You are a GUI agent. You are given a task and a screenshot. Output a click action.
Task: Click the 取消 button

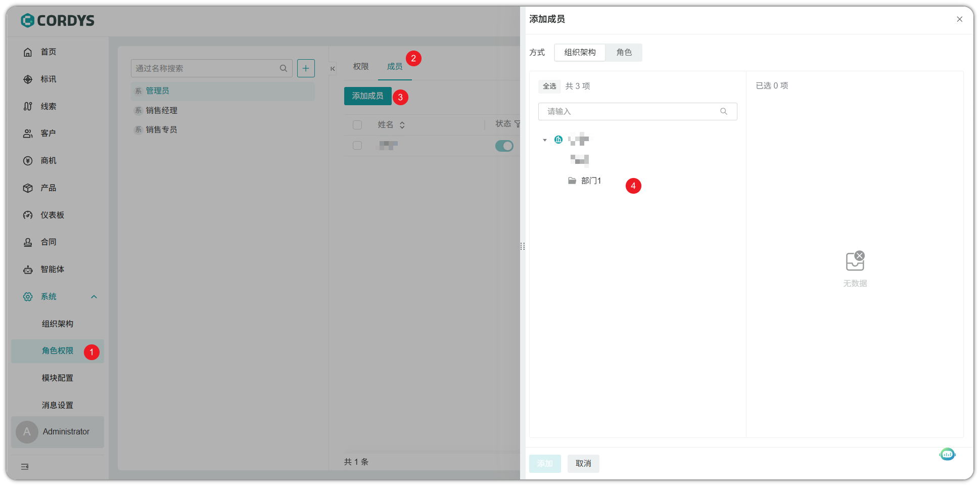point(583,464)
